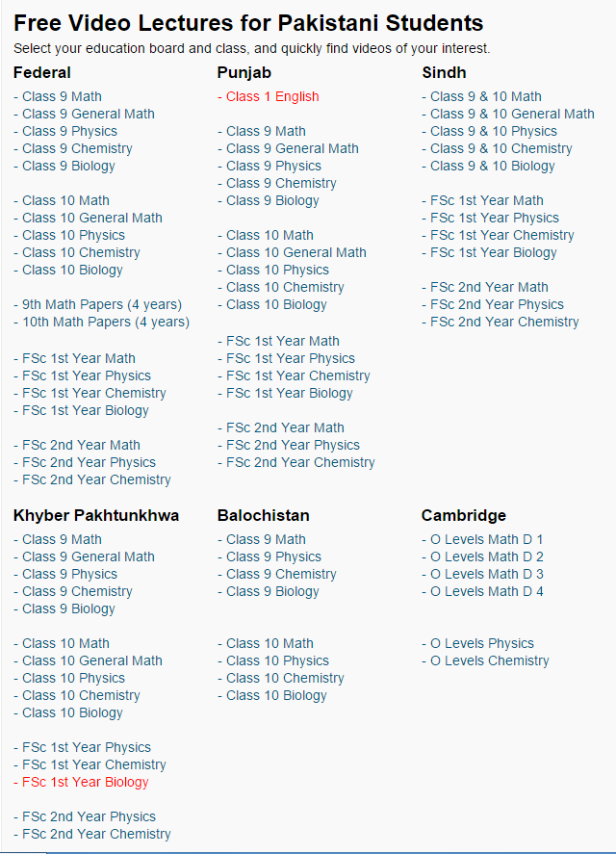Open Balochistan Class 9 Physics link
This screenshot has width=616, height=854.
[273, 556]
